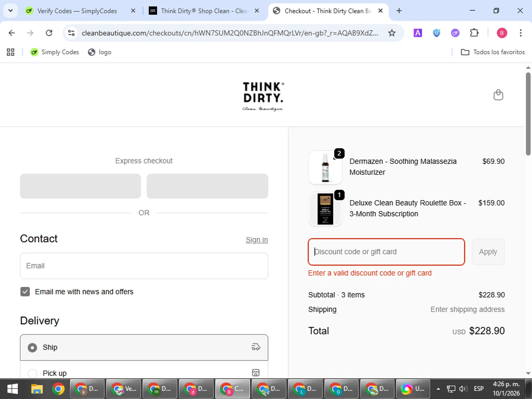The image size is (532, 399).
Task: Select the Checkout Think Dirty tab
Action: [323, 11]
